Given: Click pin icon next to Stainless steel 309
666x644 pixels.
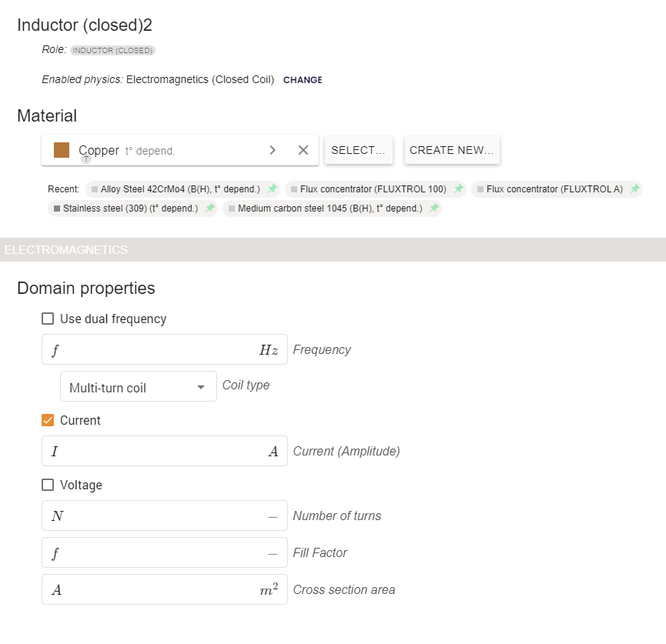Looking at the screenshot, I should (x=209, y=209).
